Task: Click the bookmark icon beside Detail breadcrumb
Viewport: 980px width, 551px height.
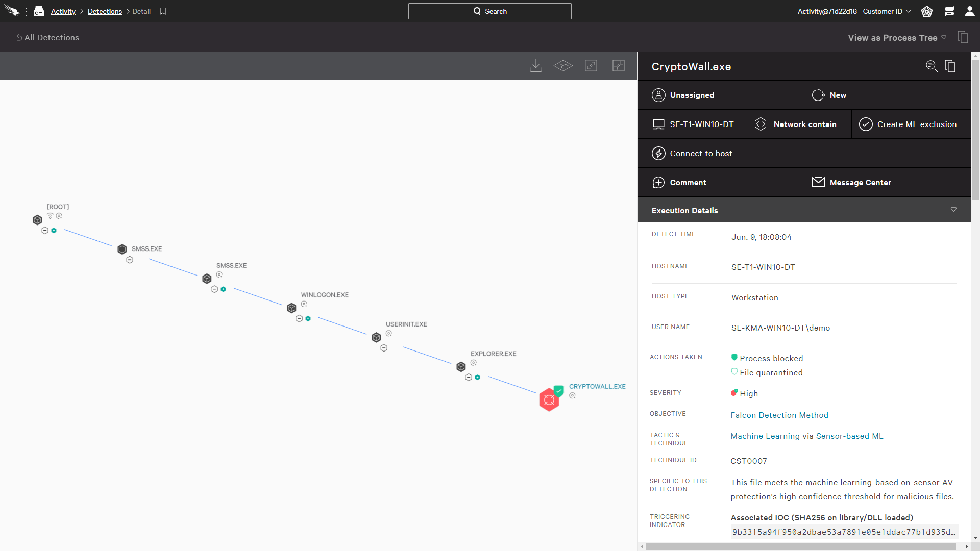Action: pos(163,11)
